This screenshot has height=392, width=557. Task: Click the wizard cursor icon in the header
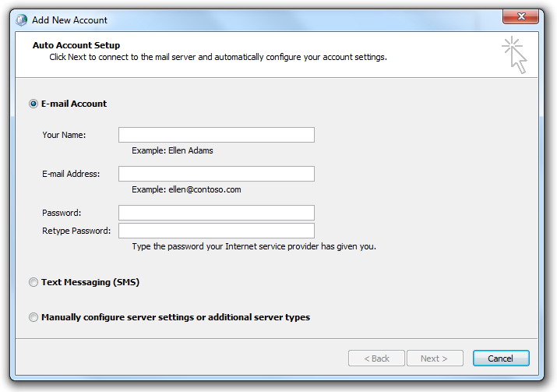point(515,55)
